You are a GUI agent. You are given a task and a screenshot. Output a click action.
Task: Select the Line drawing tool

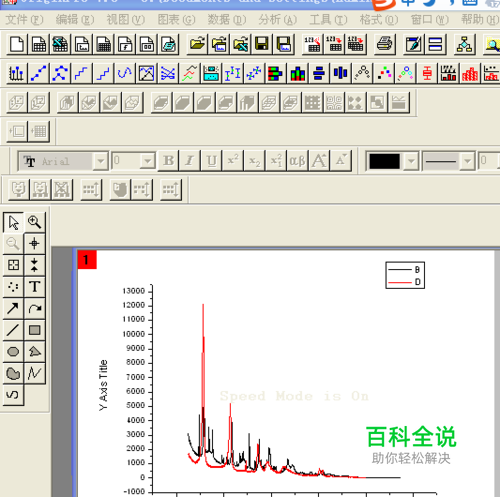(13, 330)
